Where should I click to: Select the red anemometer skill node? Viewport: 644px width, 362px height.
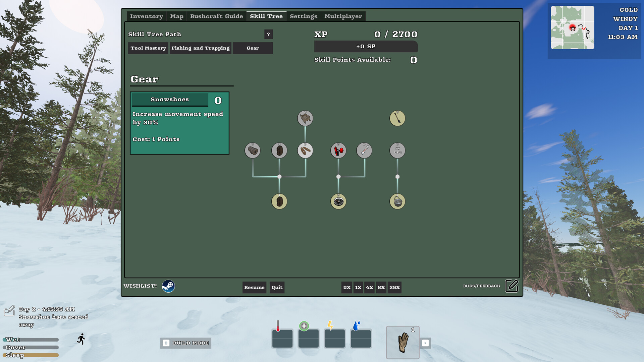tap(338, 150)
